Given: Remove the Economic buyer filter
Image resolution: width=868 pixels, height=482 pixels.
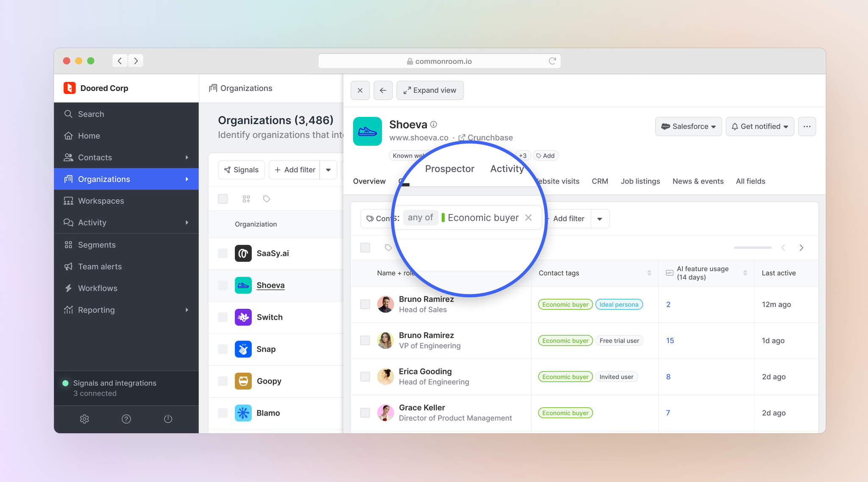Looking at the screenshot, I should [x=528, y=218].
